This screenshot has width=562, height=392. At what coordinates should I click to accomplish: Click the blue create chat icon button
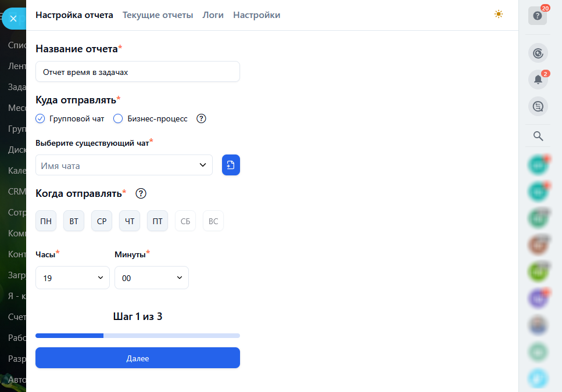(231, 165)
